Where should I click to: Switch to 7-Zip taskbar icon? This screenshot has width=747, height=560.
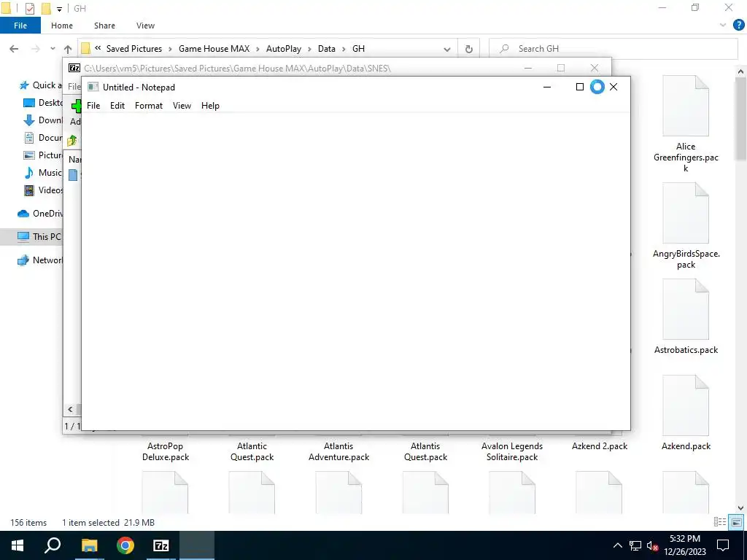point(161,545)
